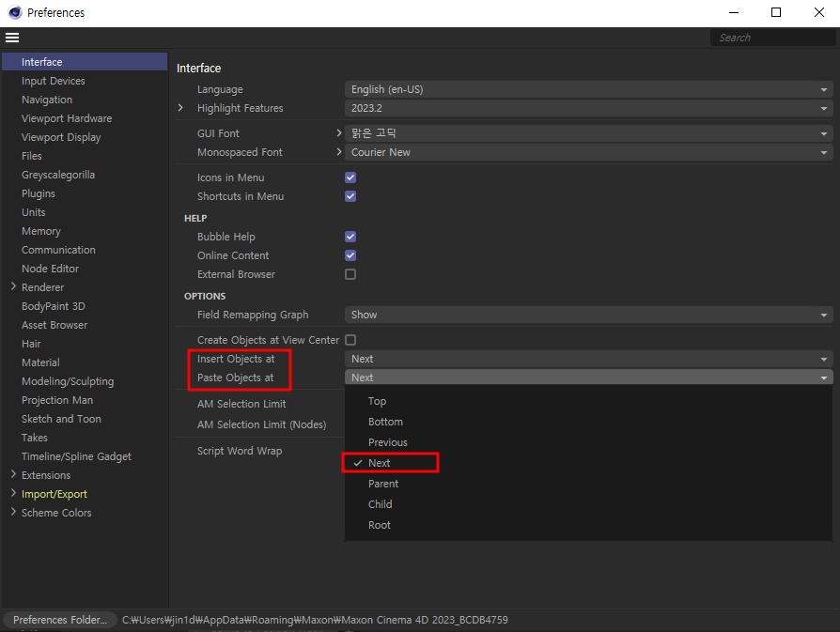The width and height of the screenshot is (840, 632).
Task: Select Interface in the sidebar
Action: (85, 62)
